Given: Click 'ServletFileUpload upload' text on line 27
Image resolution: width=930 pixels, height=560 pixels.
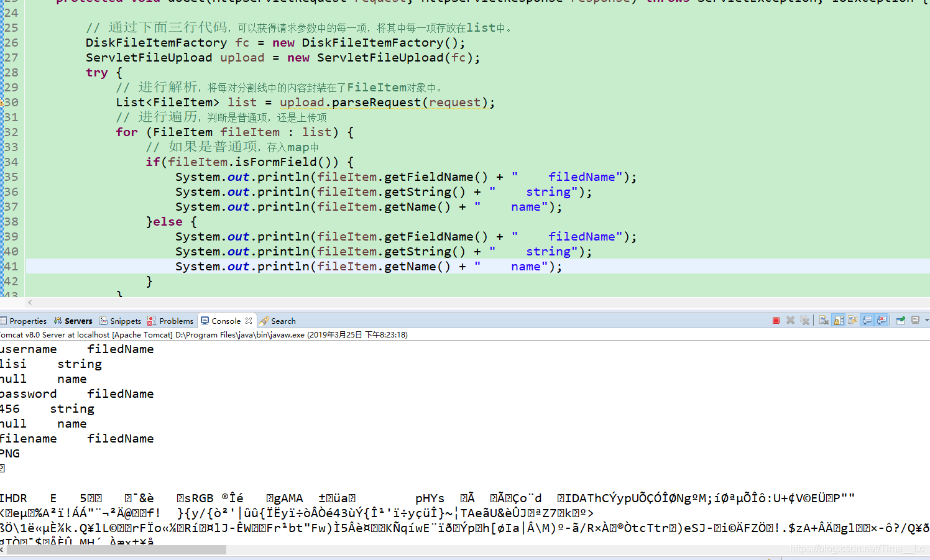Looking at the screenshot, I should tap(175, 58).
